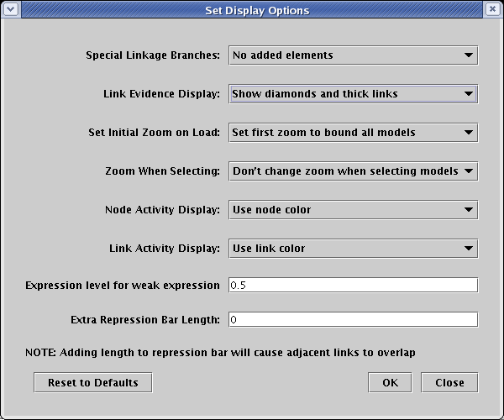Expand the Zoom When Selecting dropdown

click(353, 171)
